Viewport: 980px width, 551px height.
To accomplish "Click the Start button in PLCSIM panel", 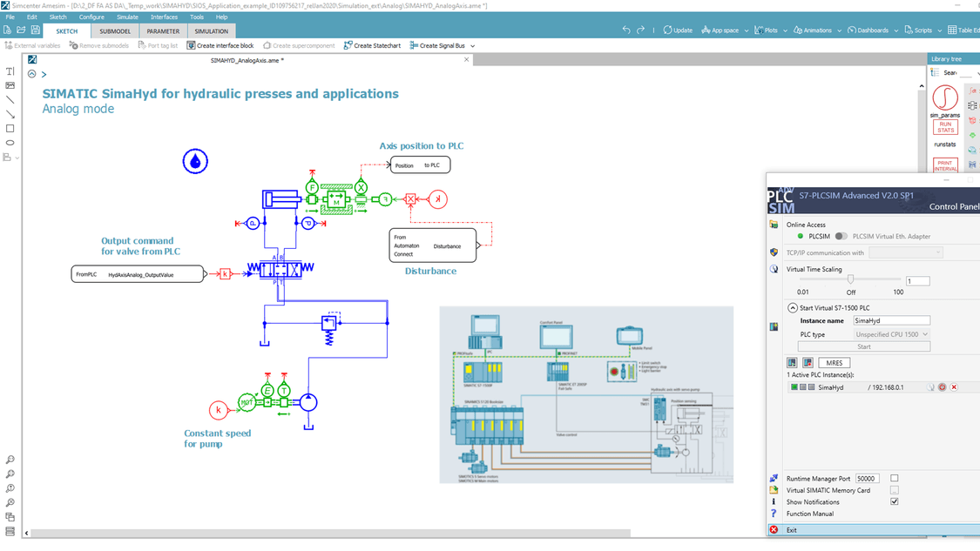I will 864,346.
